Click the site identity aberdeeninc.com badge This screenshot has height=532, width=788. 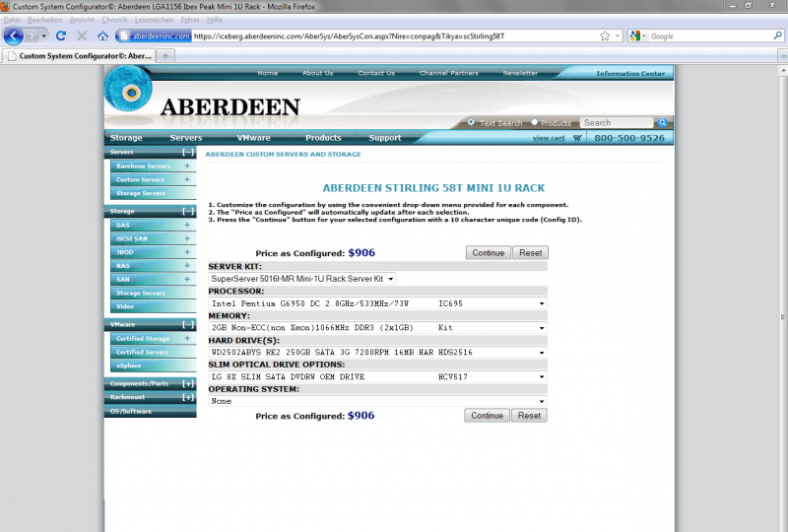tap(154, 36)
